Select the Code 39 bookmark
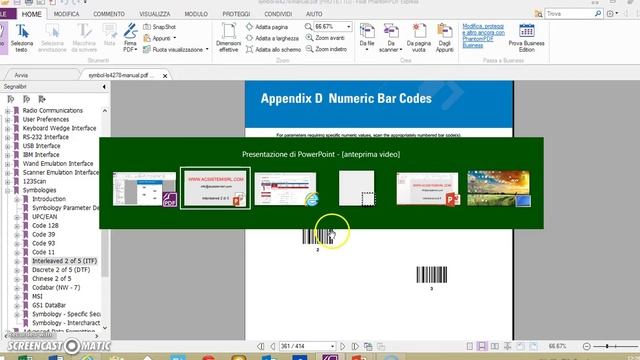Viewport: 640px width, 360px height. (x=43, y=235)
